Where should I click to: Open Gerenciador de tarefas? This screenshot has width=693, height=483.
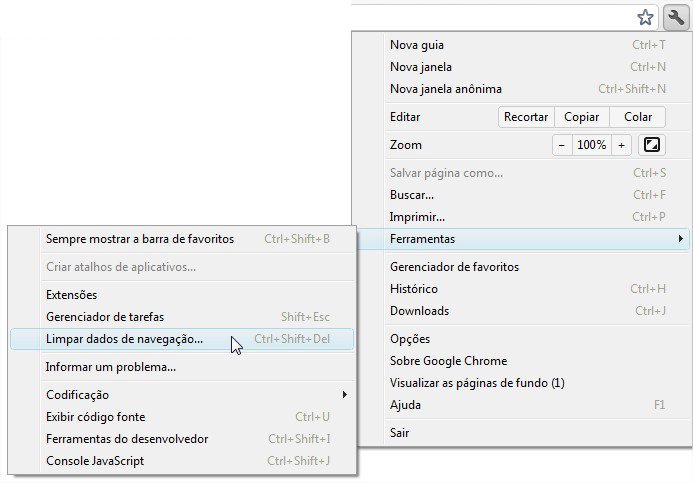[105, 317]
